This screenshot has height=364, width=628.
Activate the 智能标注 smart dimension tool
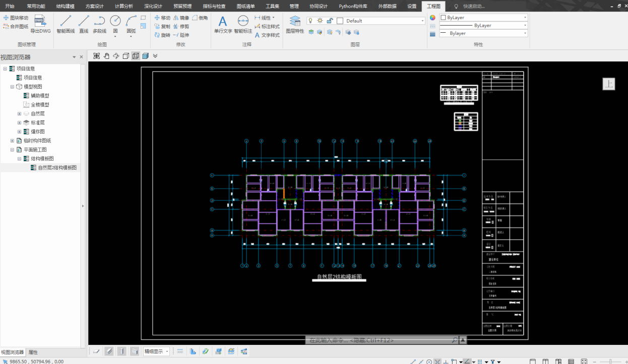point(243,24)
